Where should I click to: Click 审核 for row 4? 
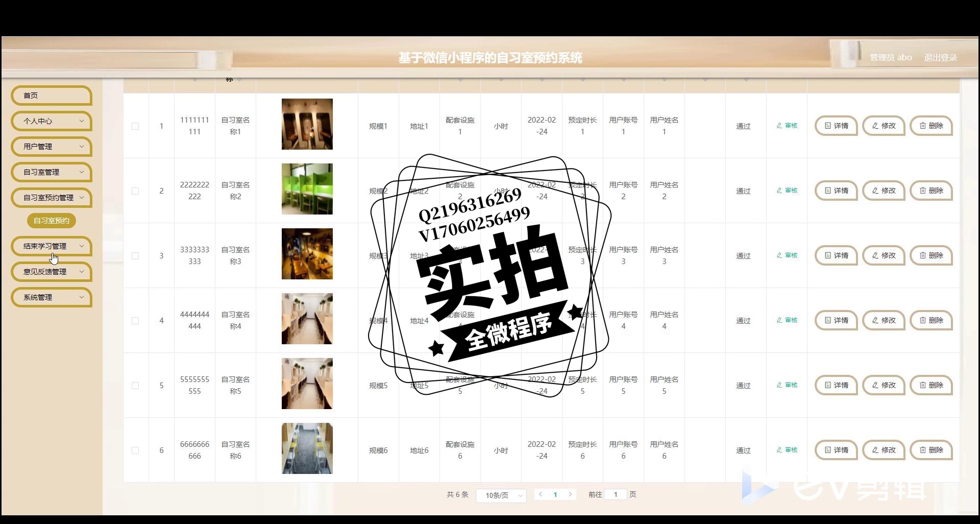point(787,320)
